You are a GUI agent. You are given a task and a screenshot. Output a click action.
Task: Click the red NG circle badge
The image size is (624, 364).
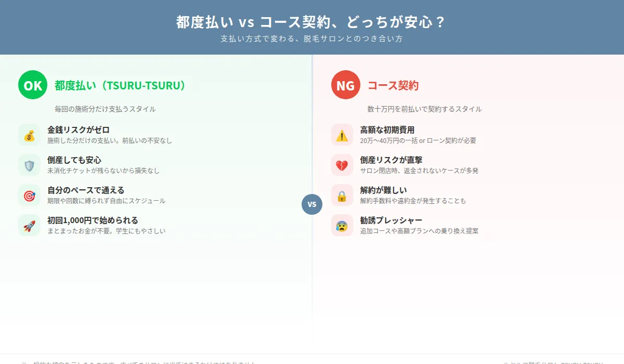[346, 85]
